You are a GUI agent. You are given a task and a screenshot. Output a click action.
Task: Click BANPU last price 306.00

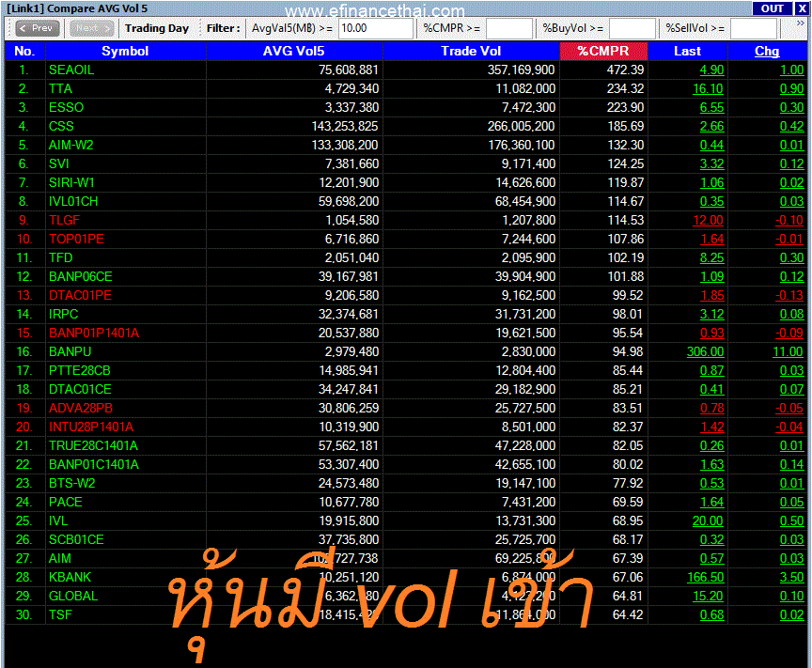tap(705, 351)
